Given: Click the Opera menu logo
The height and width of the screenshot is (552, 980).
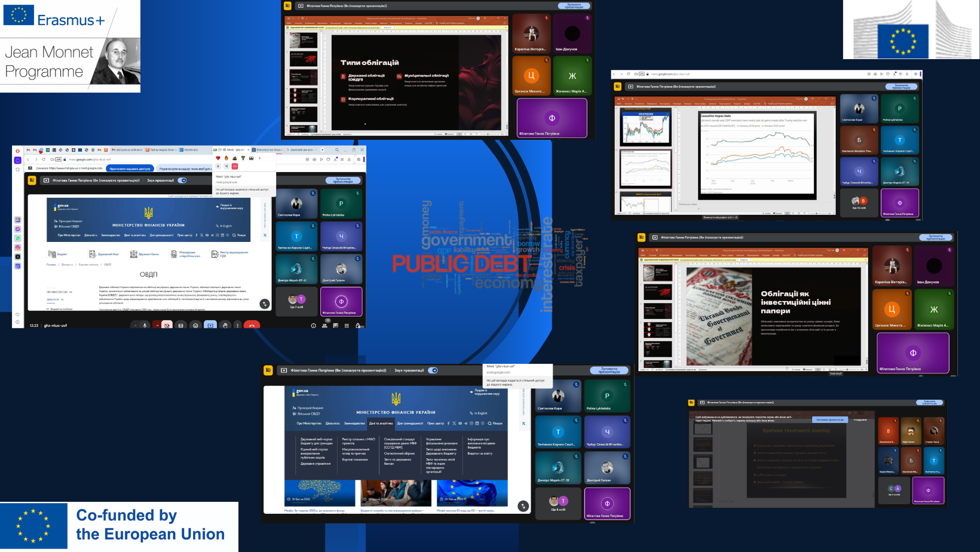Looking at the screenshot, I should [17, 151].
